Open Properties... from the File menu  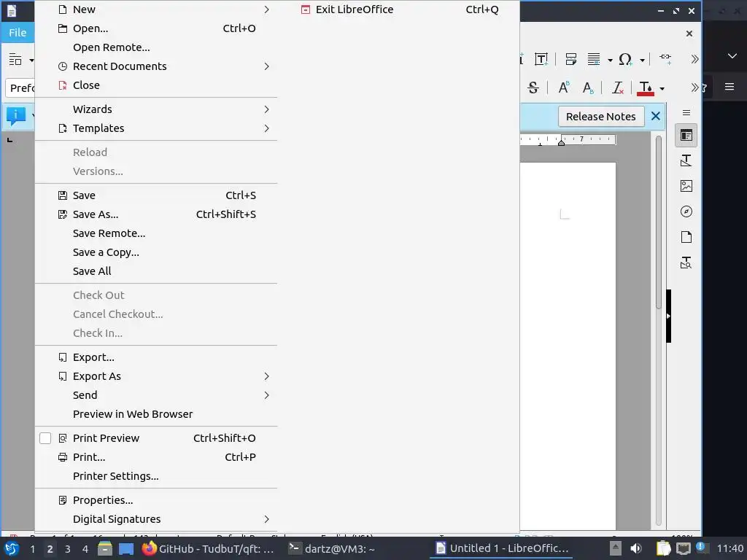pos(156,500)
